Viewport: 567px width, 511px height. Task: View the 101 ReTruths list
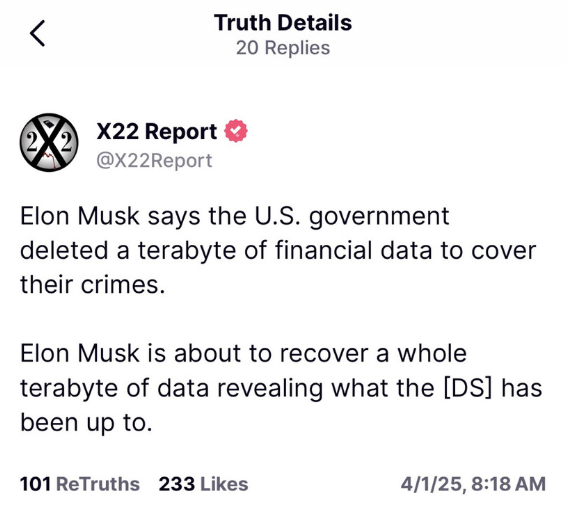coord(80,484)
